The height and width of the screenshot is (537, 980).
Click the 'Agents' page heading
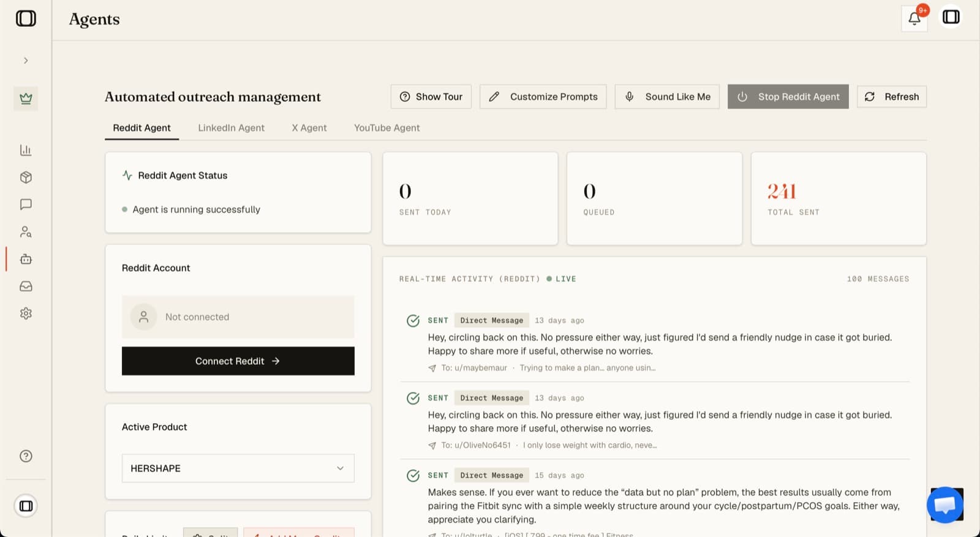click(94, 20)
